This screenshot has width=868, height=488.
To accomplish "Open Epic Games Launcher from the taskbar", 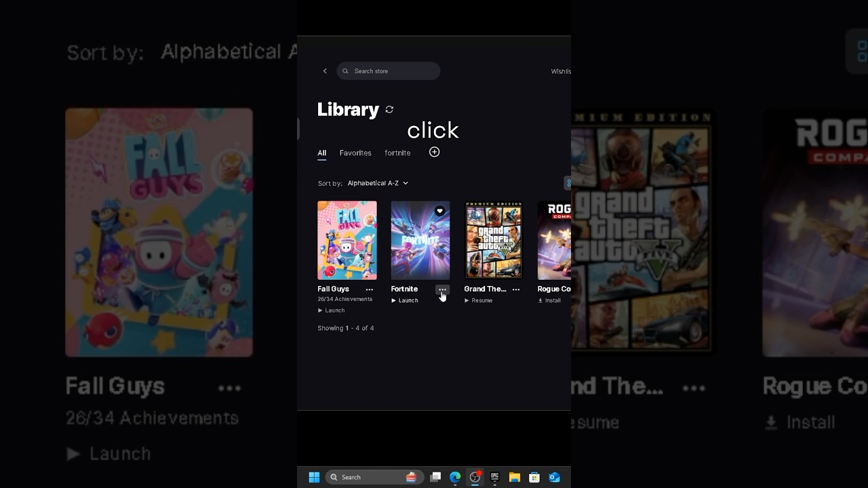I will point(495,477).
